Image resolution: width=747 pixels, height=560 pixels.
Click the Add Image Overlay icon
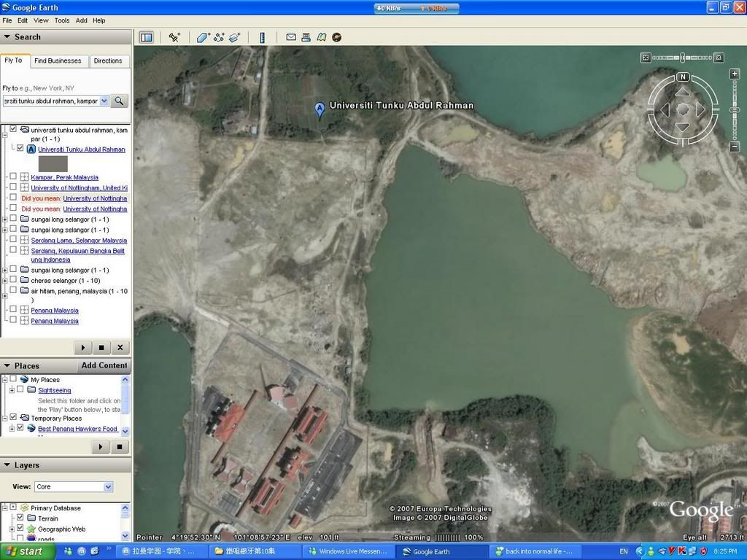(234, 37)
